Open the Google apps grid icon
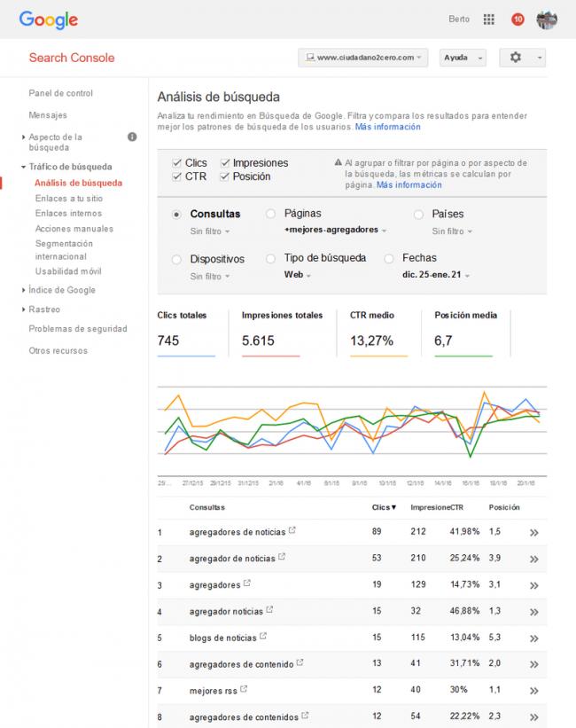576x728 pixels. [488, 20]
